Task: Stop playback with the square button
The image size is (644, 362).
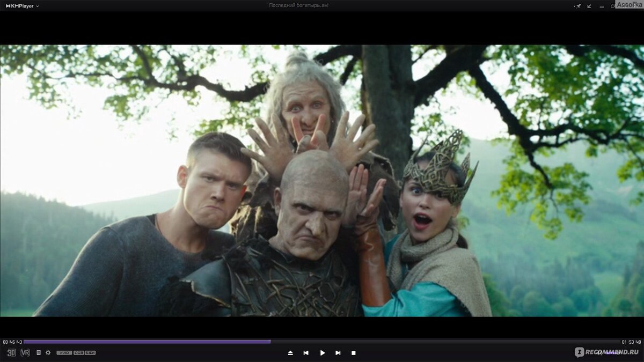Action: (353, 353)
